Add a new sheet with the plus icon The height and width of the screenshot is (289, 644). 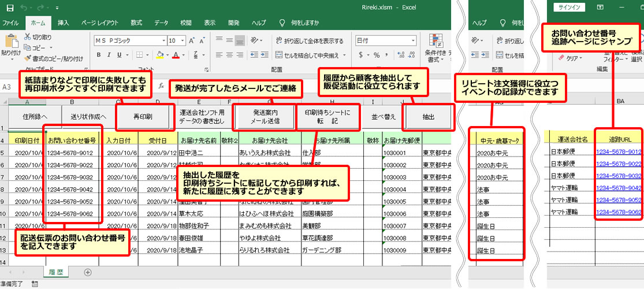[x=88, y=272]
